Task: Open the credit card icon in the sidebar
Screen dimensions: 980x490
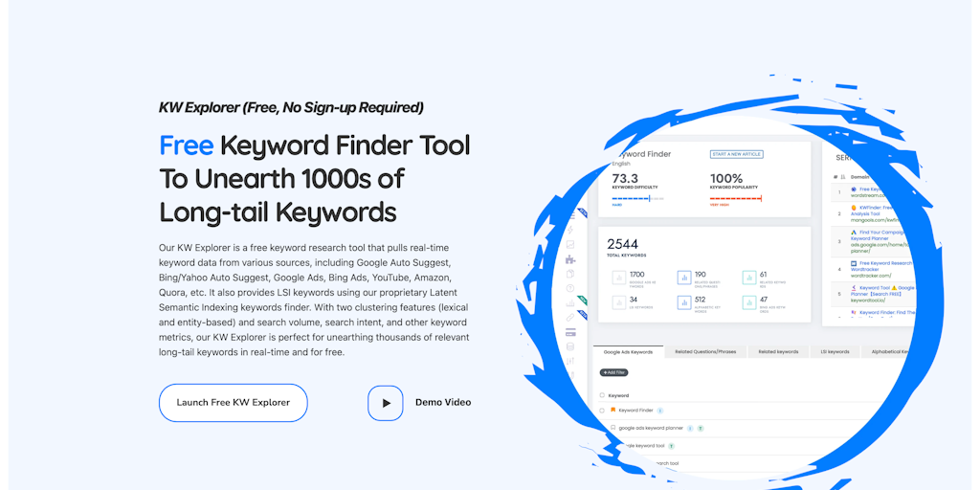Action: coord(570,332)
